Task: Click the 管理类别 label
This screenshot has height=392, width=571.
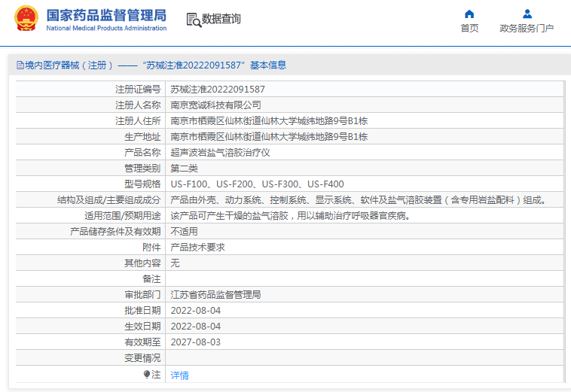Action: point(142,169)
